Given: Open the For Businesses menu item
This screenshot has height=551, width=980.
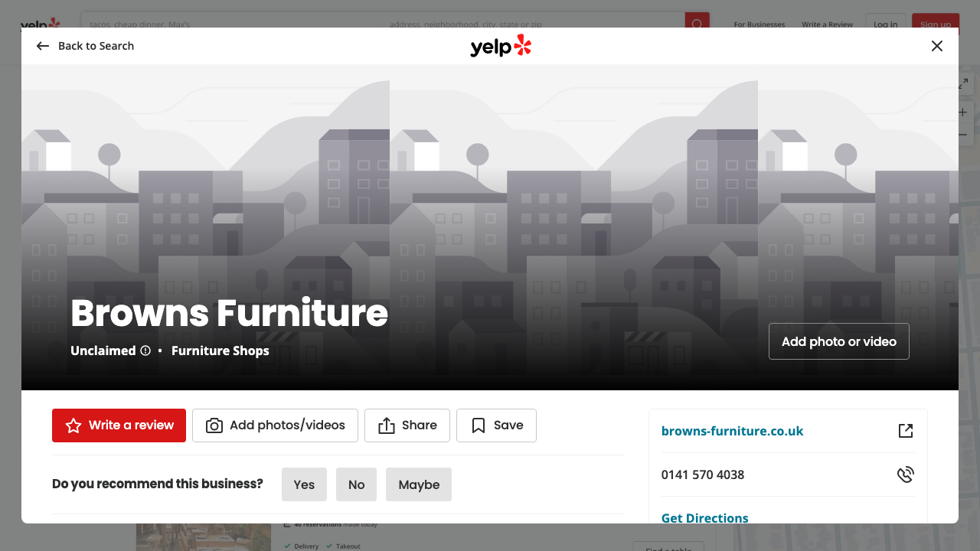Looking at the screenshot, I should pos(759,24).
